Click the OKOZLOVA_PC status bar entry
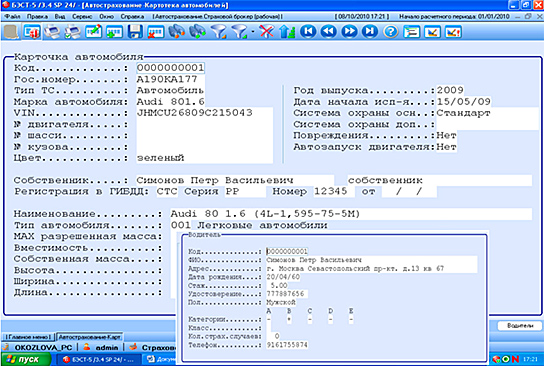This screenshot has height=366, width=544. (43, 347)
